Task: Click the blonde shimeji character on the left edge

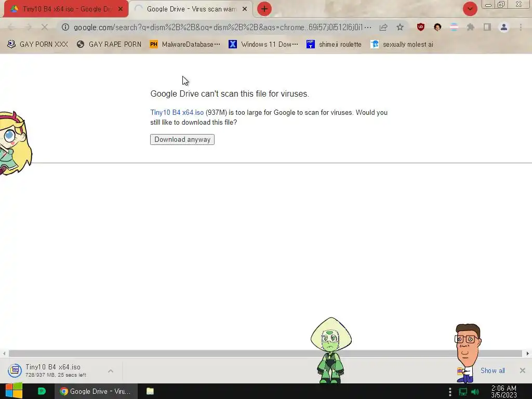Action: tap(15, 142)
